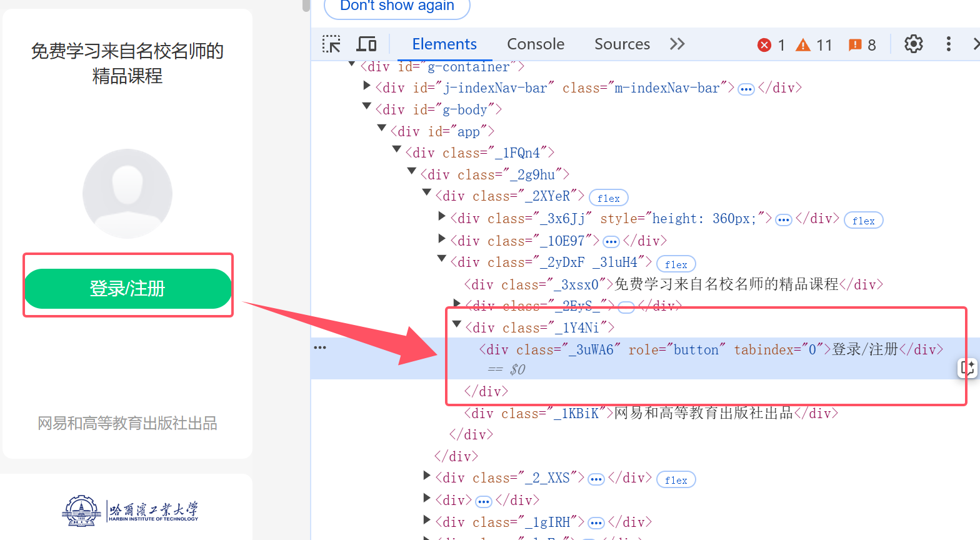Toggle the device toolbar icon
The width and height of the screenshot is (980, 540).
point(366,44)
